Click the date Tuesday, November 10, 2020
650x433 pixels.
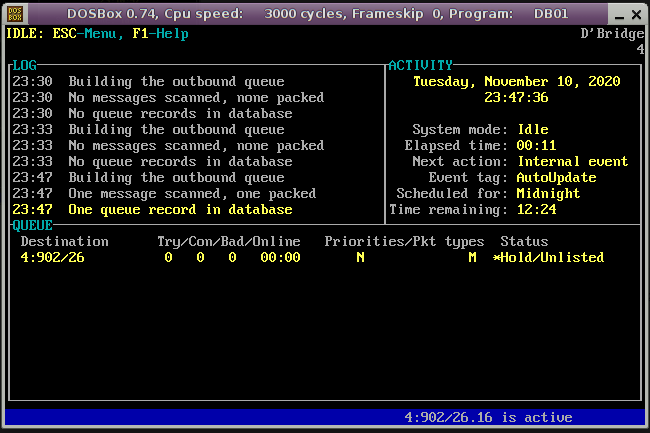516,82
